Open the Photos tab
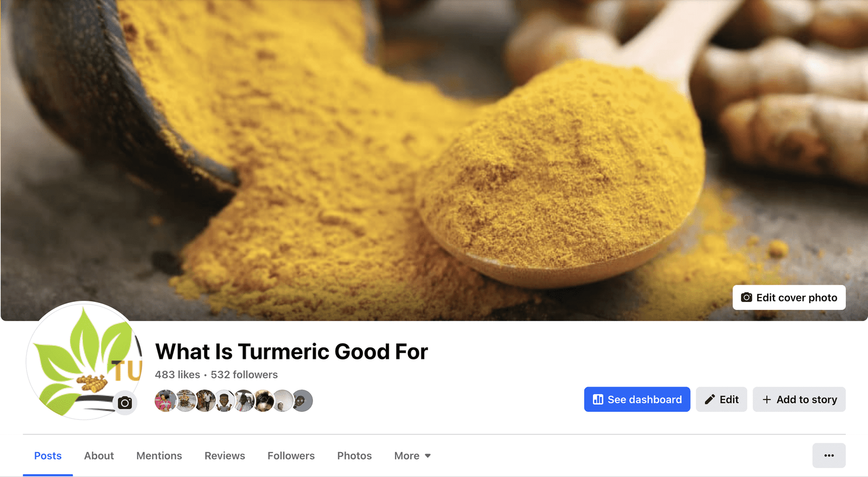The height and width of the screenshot is (477, 868). pos(354,456)
